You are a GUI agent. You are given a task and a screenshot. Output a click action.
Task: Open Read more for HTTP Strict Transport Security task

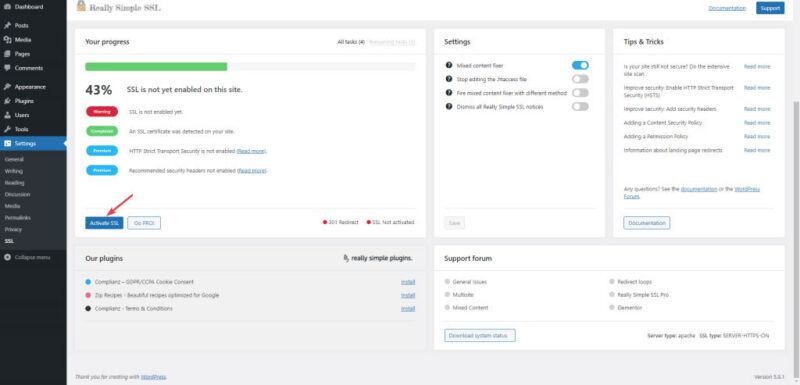(x=252, y=151)
